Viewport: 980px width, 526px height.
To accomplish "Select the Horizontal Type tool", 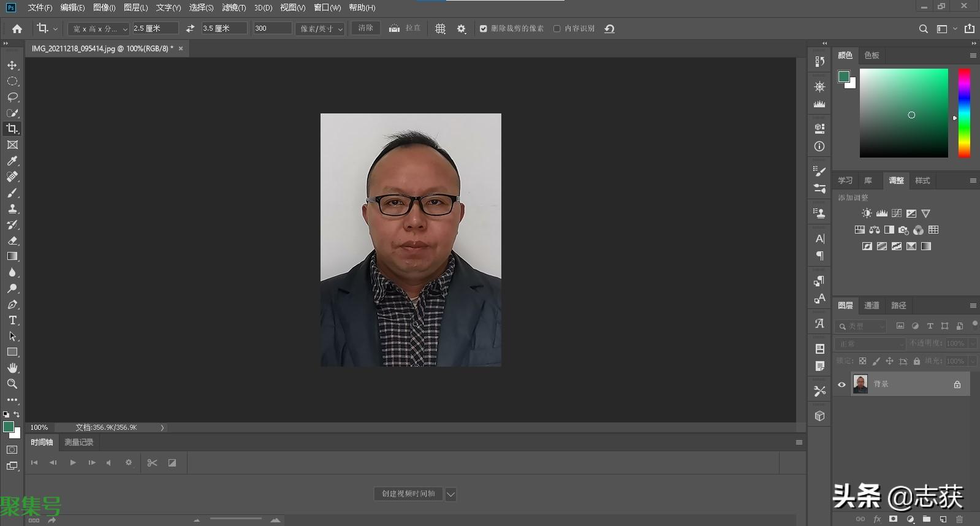I will pos(12,321).
